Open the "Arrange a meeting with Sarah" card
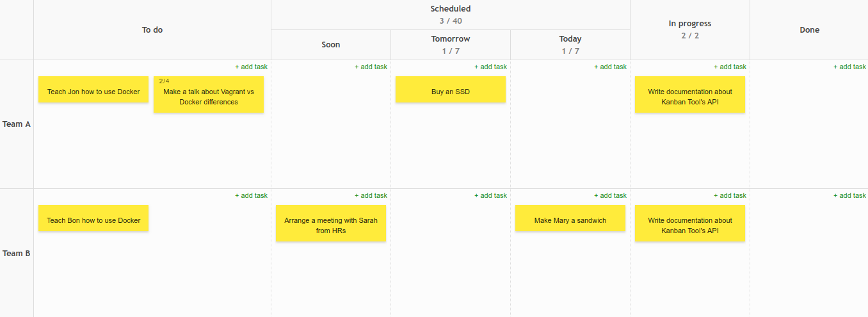 331,225
